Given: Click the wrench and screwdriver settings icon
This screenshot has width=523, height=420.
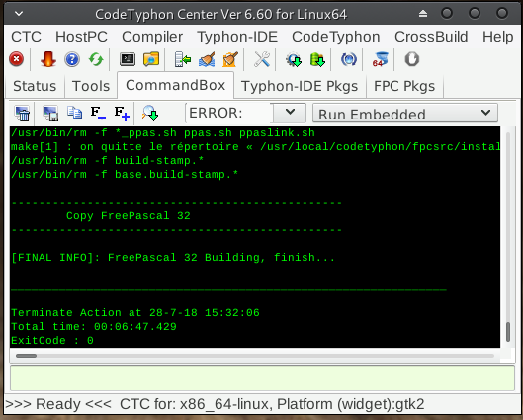Looking at the screenshot, I should click(262, 59).
